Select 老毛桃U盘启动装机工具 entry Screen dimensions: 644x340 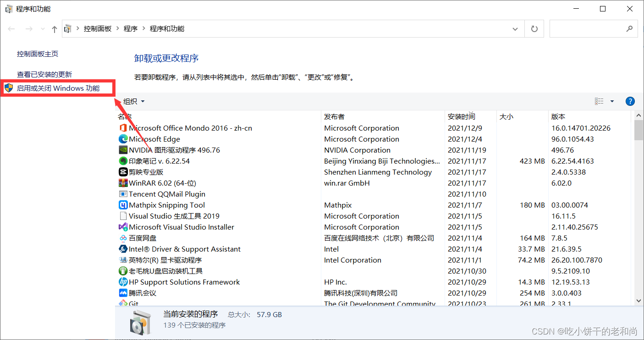tap(166, 271)
